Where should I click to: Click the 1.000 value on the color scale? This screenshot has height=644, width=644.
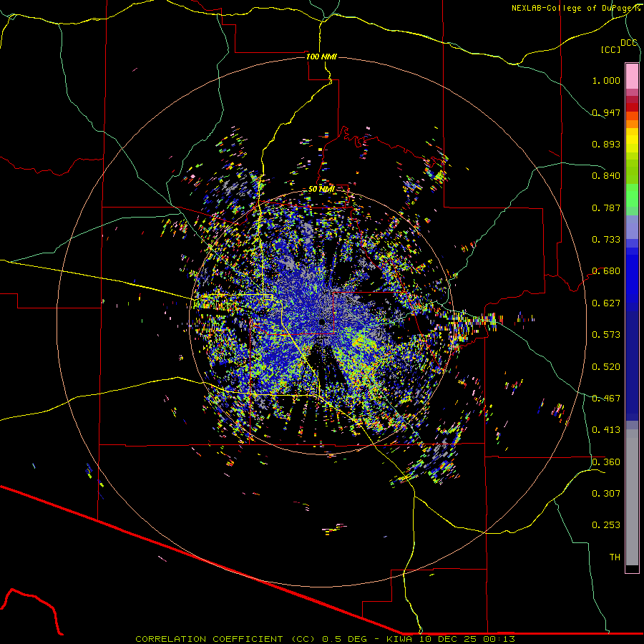pyautogui.click(x=606, y=80)
